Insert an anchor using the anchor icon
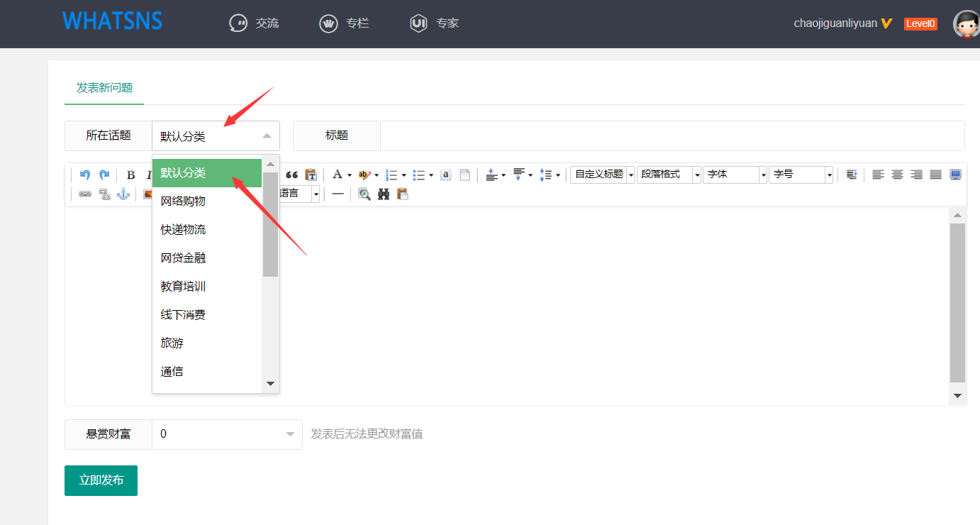 click(123, 194)
